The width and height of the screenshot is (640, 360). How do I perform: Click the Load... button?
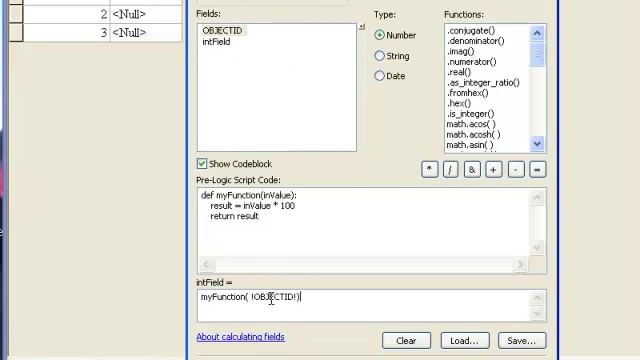[x=464, y=340]
